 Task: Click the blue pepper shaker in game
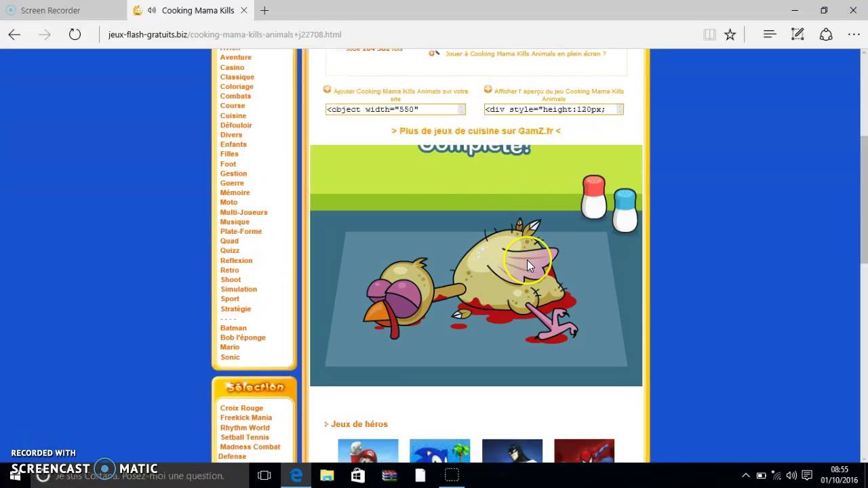625,211
